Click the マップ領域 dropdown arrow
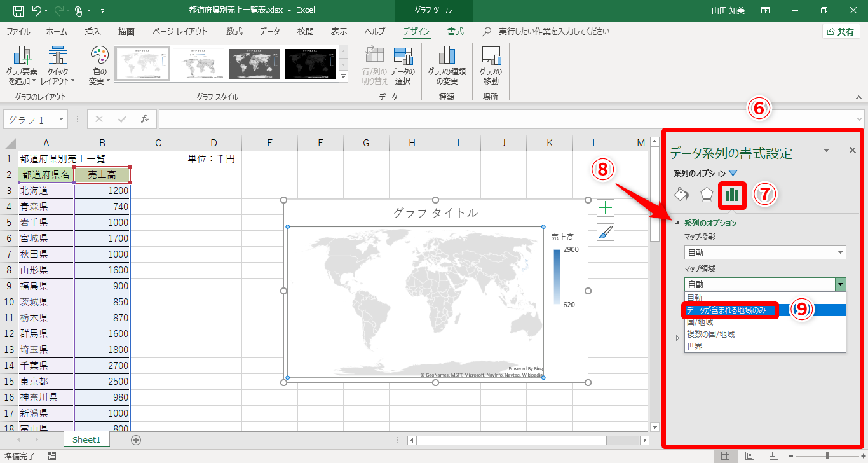Image resolution: width=868 pixels, height=463 pixels. click(841, 284)
